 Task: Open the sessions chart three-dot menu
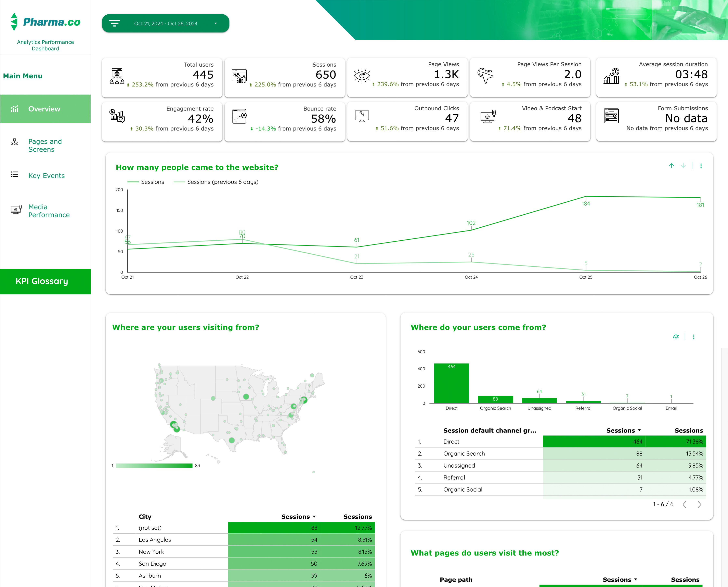point(701,166)
